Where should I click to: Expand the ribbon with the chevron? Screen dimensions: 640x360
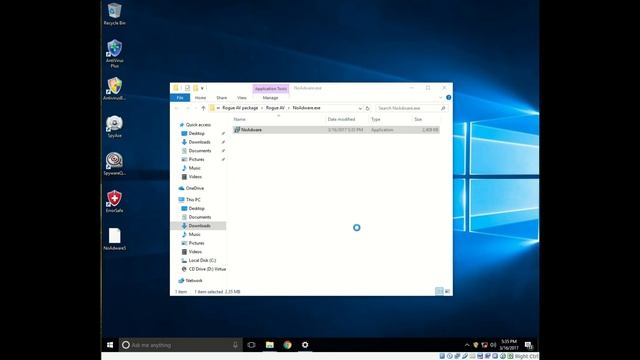440,98
